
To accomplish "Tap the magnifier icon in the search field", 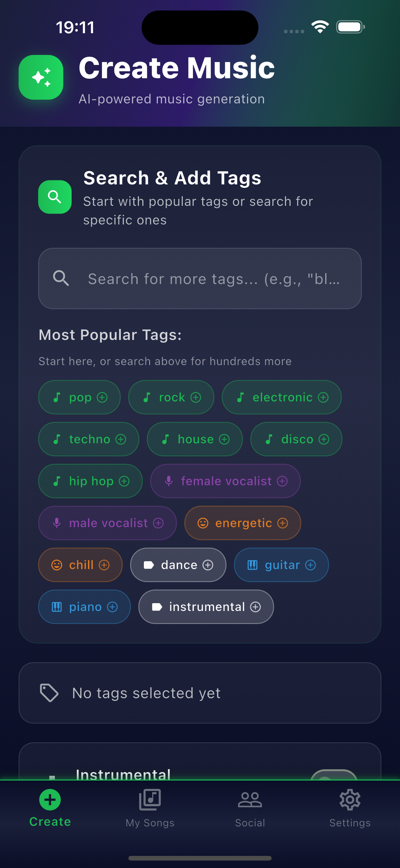I will click(x=61, y=278).
